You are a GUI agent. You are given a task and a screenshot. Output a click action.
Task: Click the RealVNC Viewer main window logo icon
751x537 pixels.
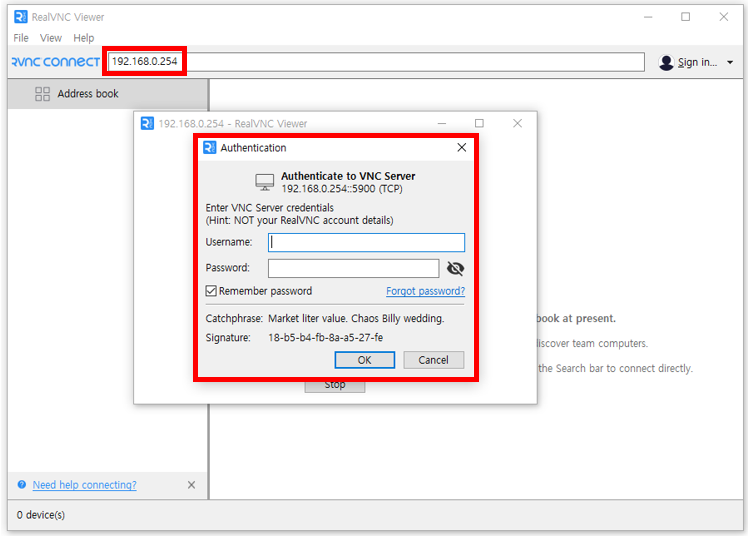pyautogui.click(x=21, y=17)
